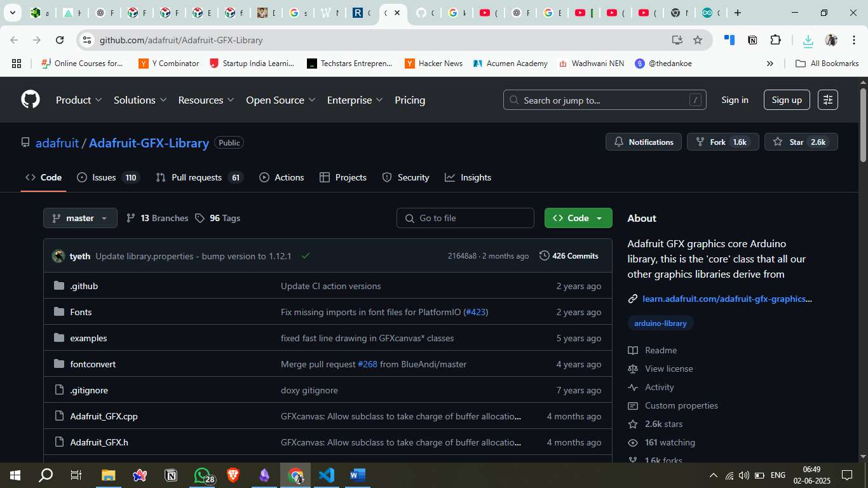Focus the Go to file field
Image resolution: width=868 pixels, height=488 pixels.
(x=465, y=218)
